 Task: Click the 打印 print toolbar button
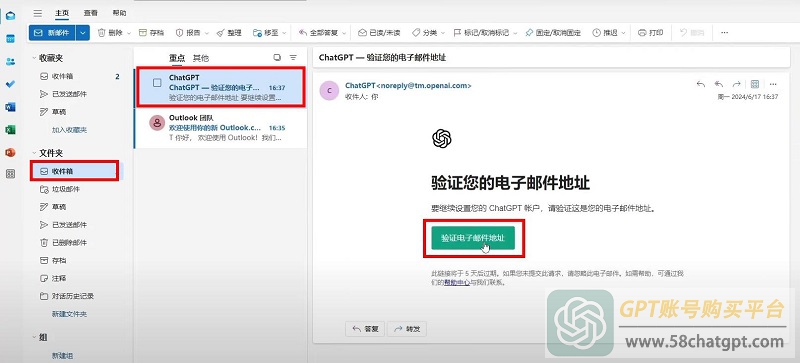click(651, 33)
